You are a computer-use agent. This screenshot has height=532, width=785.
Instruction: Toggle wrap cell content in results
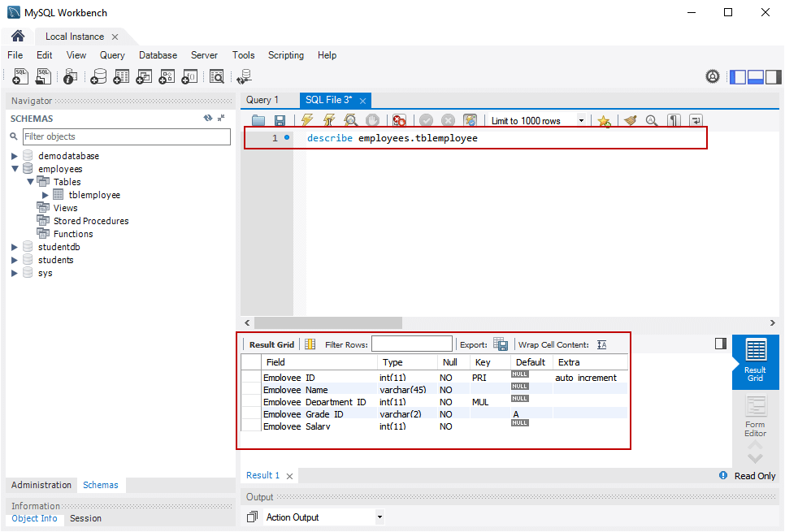tap(601, 344)
